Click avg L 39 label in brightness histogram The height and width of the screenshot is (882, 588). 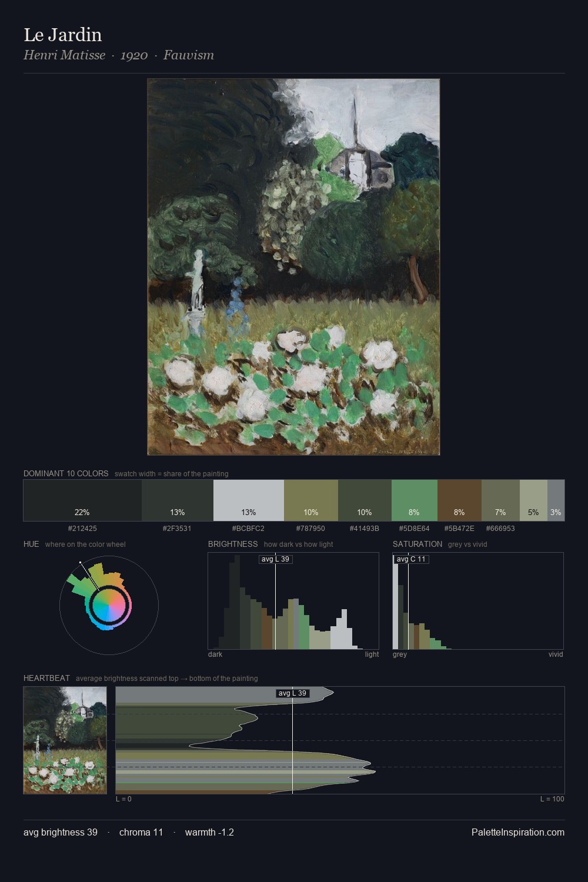[276, 559]
